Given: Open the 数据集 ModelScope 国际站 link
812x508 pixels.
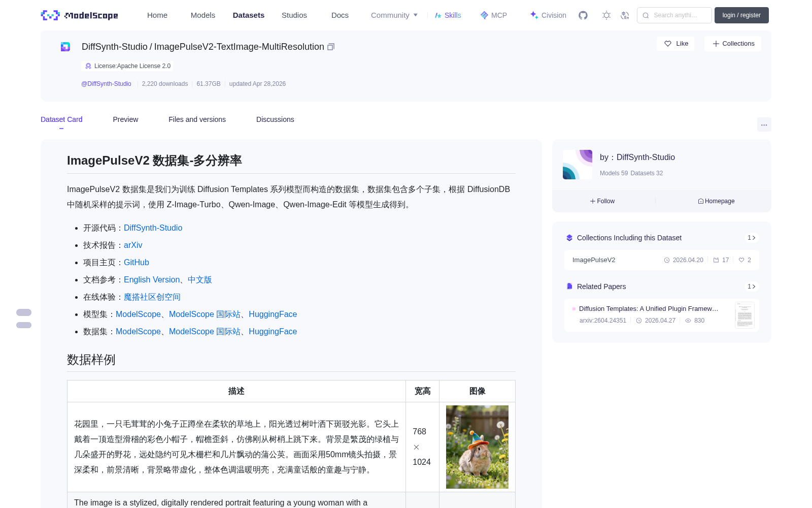Looking at the screenshot, I should click(x=205, y=332).
